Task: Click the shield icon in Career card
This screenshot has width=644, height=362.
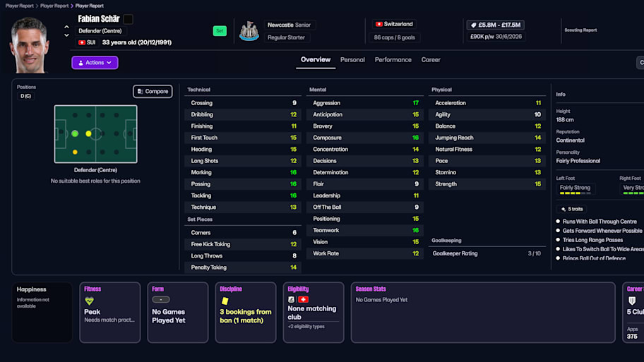Action: pos(632,301)
